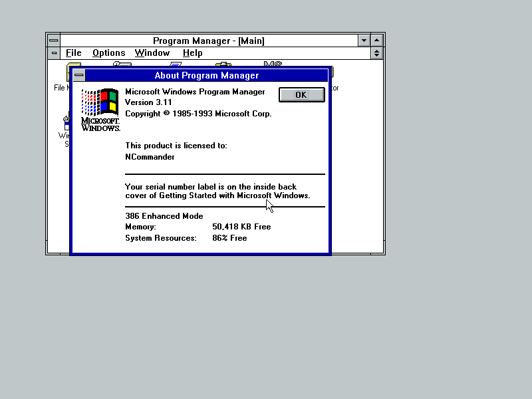
Task: Open the Help menu
Action: pos(192,53)
